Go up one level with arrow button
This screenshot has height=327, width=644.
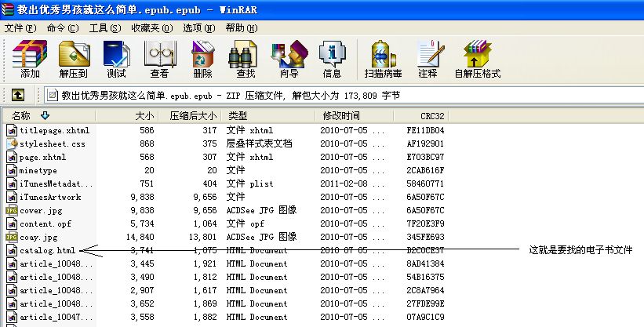pos(17,96)
